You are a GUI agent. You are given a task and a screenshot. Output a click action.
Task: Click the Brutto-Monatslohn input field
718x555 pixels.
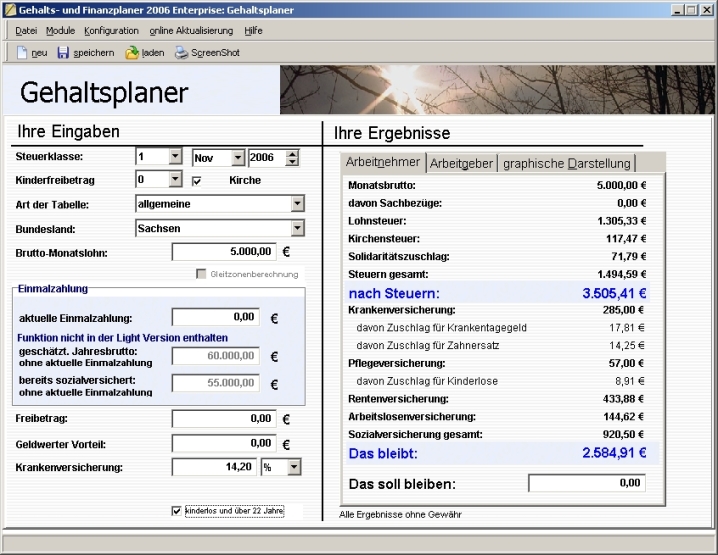223,252
